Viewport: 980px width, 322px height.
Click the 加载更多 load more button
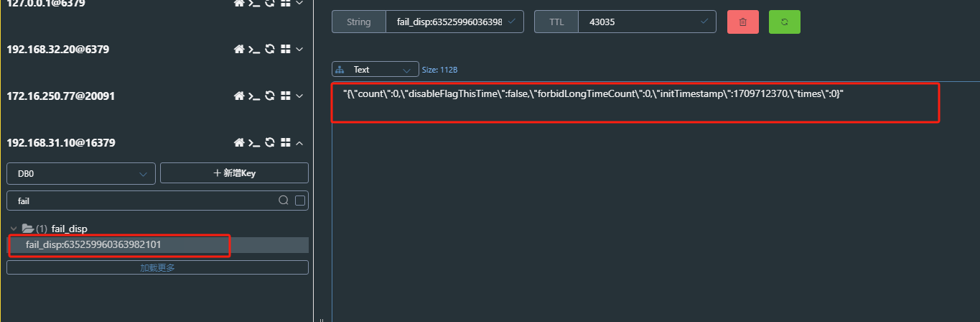[157, 267]
